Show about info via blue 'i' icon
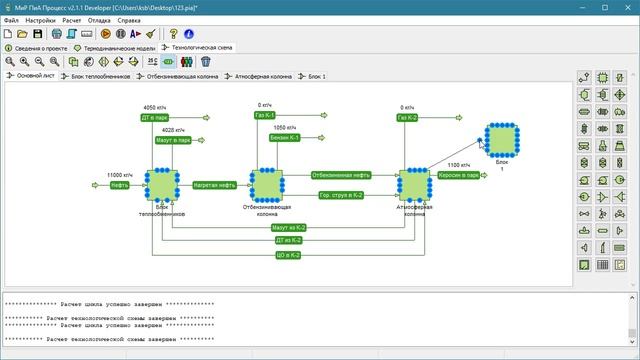This screenshot has height=360, width=640. [189, 34]
